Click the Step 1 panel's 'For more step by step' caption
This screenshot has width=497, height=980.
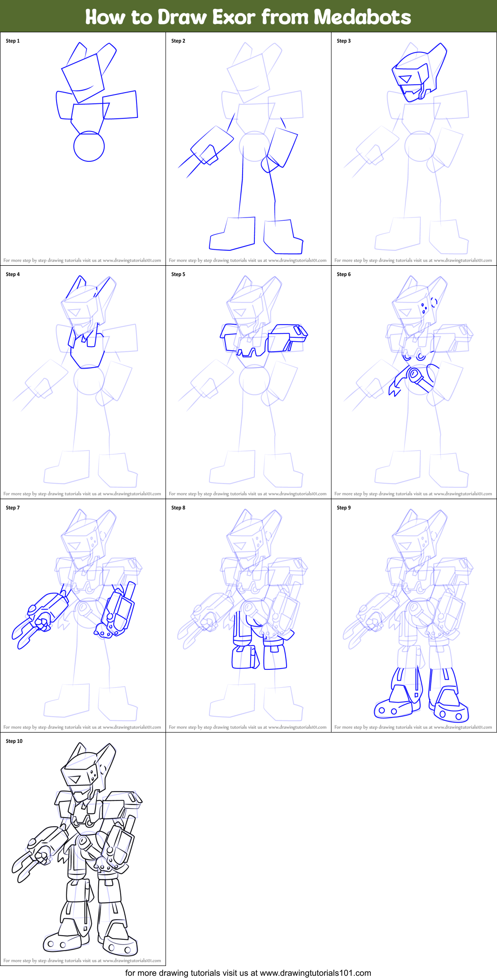[x=82, y=261]
